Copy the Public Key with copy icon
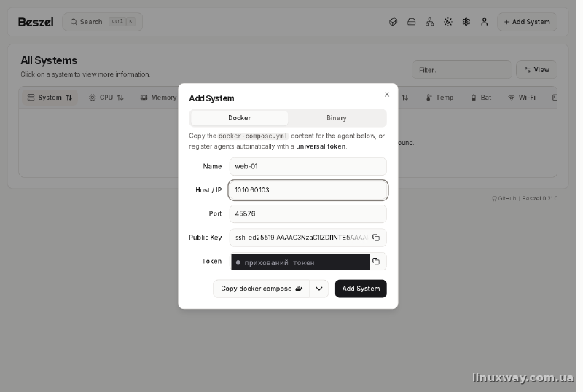Viewport: 583px width, 392px height. pyautogui.click(x=376, y=238)
